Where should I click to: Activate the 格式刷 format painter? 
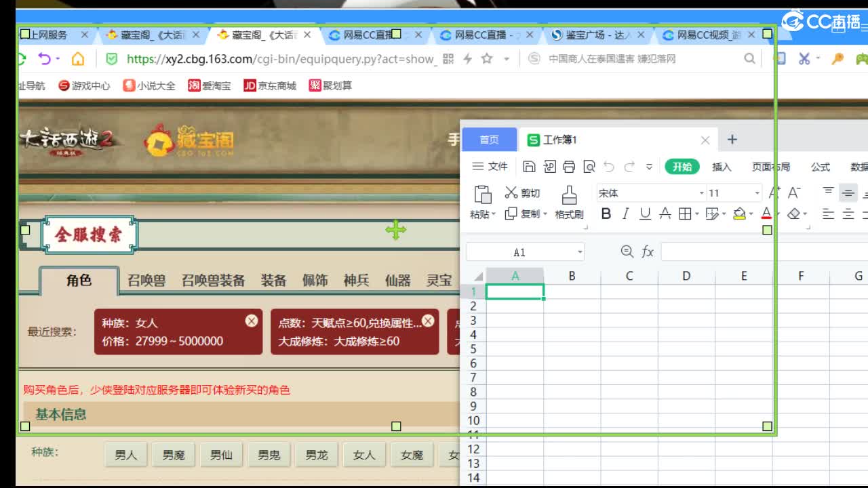[x=569, y=202]
